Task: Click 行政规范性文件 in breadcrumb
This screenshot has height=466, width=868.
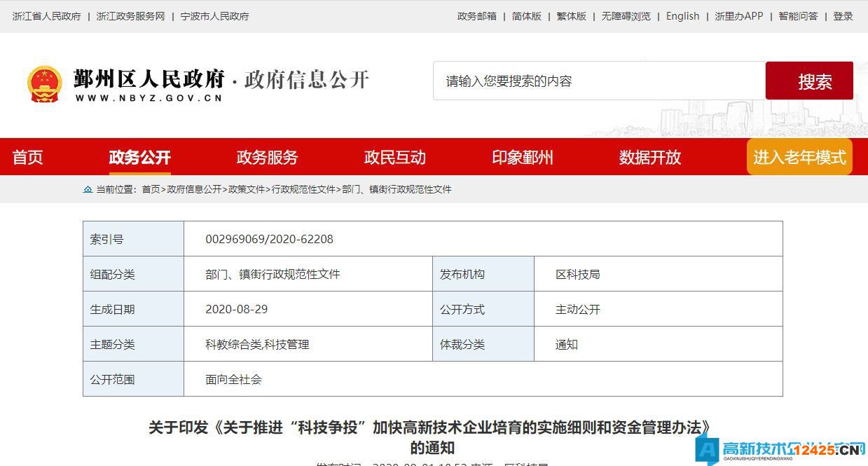Action: point(303,190)
